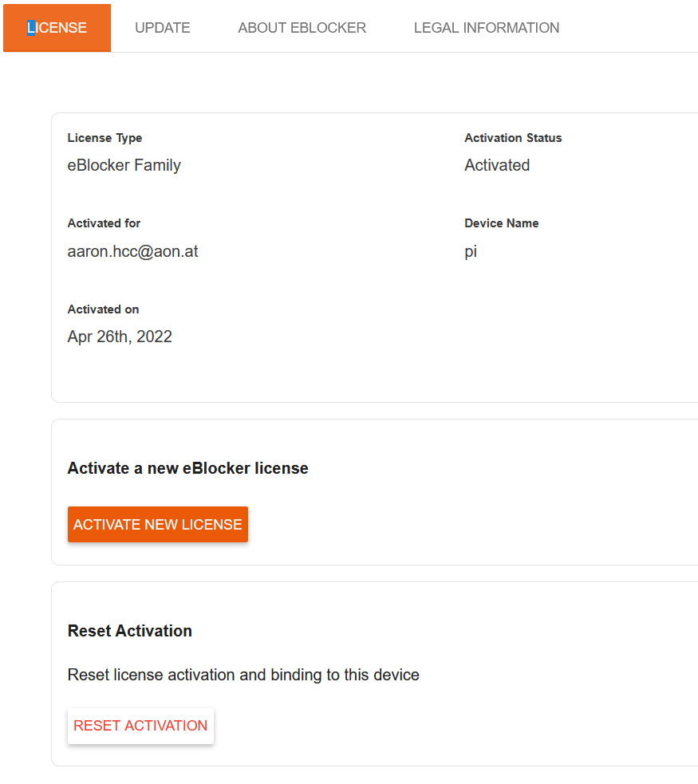Open the Legal Information tab
Viewport: 698px width, 784px height.
pyautogui.click(x=487, y=28)
